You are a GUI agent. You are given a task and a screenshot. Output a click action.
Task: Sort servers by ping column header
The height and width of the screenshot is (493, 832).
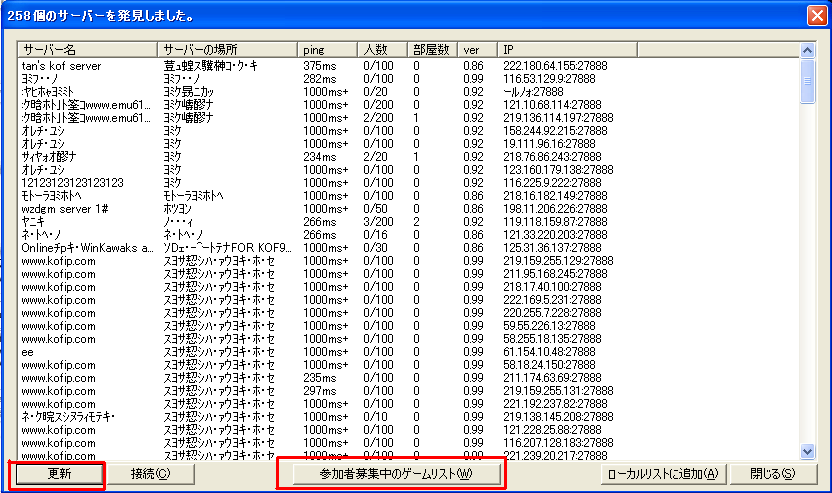pyautogui.click(x=328, y=49)
